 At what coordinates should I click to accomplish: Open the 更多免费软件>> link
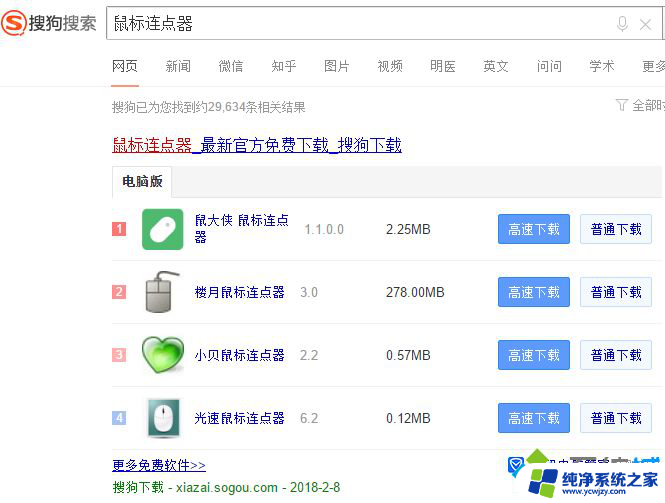(x=159, y=465)
